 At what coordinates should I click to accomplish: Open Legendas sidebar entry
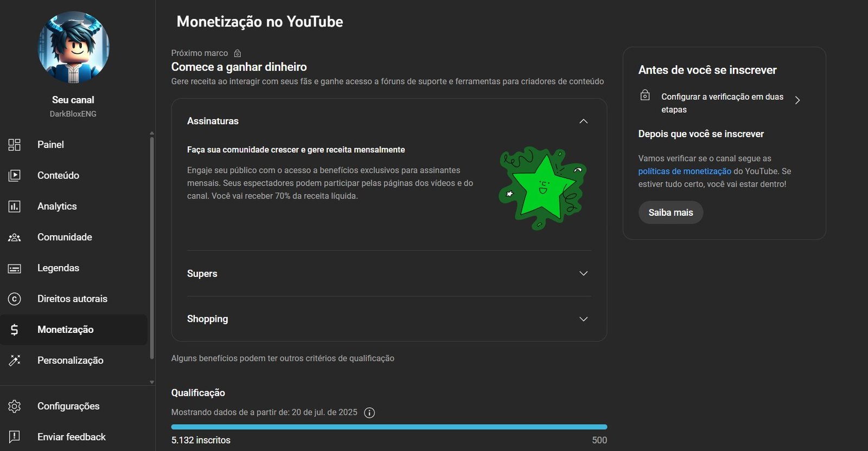click(x=74, y=268)
